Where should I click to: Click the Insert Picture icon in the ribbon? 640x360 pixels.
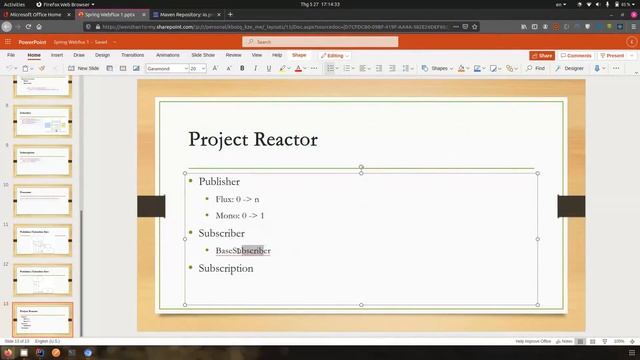point(136,69)
